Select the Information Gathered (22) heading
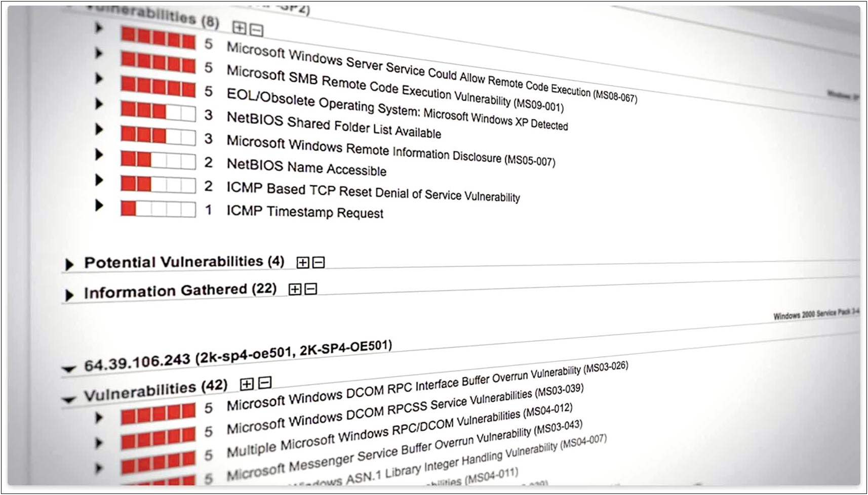Image resolution: width=868 pixels, height=495 pixels. [180, 291]
